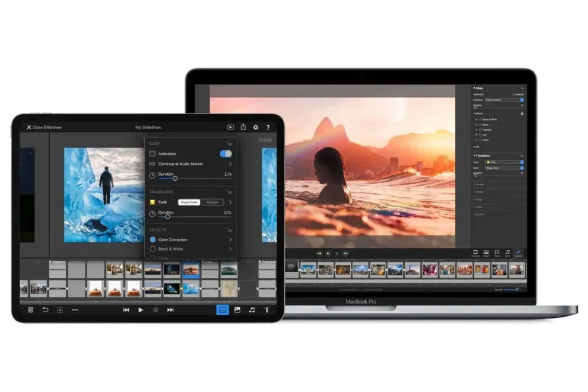This screenshot has height=392, width=588.
Task: Disable the Color Correction effect
Action: pos(153,239)
